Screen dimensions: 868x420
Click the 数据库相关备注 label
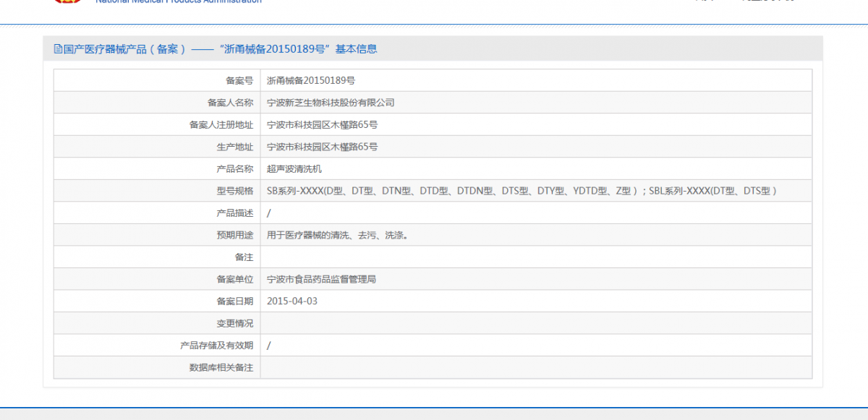pos(221,367)
